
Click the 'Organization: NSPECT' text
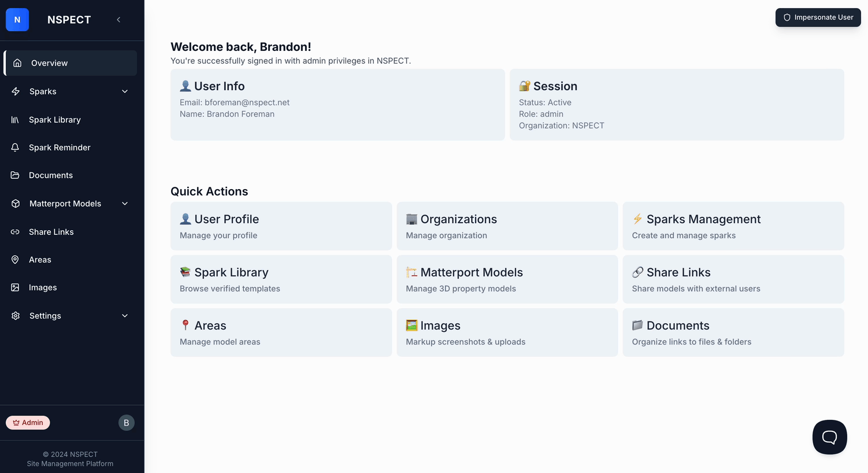click(562, 125)
